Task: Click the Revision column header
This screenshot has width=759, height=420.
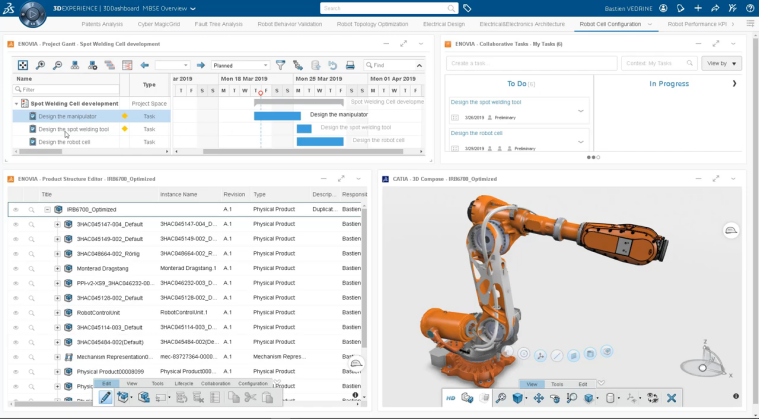Action: pyautogui.click(x=234, y=195)
